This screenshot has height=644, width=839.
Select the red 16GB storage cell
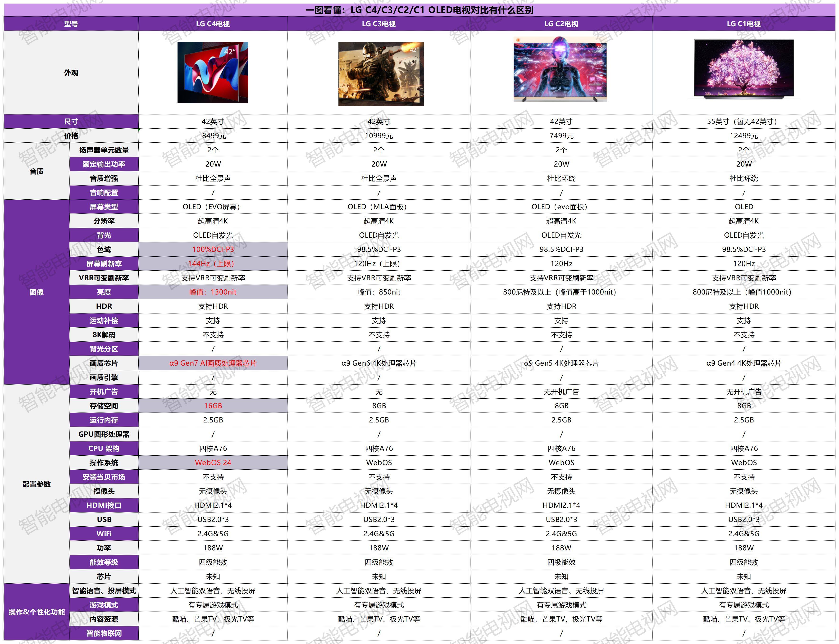[213, 406]
